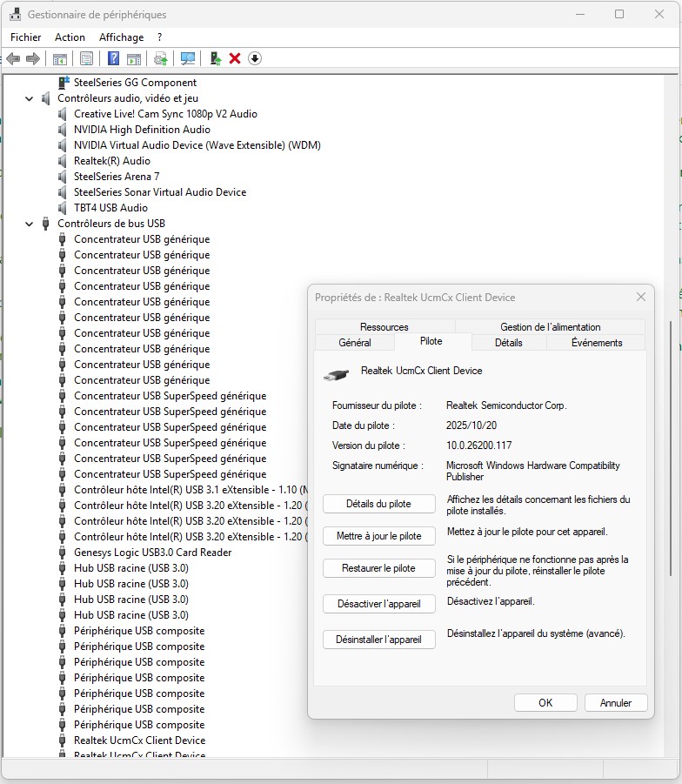The height and width of the screenshot is (784, 682).
Task: Open the Affichage menu
Action: [x=121, y=37]
